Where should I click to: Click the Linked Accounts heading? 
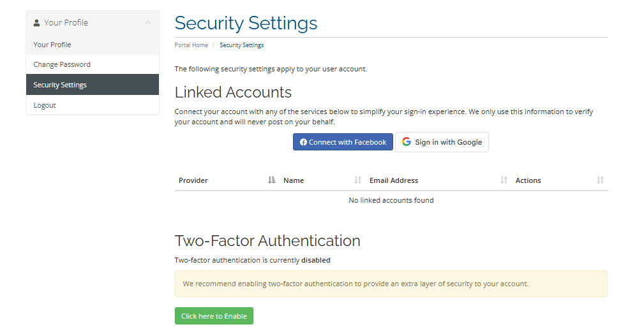click(x=233, y=92)
